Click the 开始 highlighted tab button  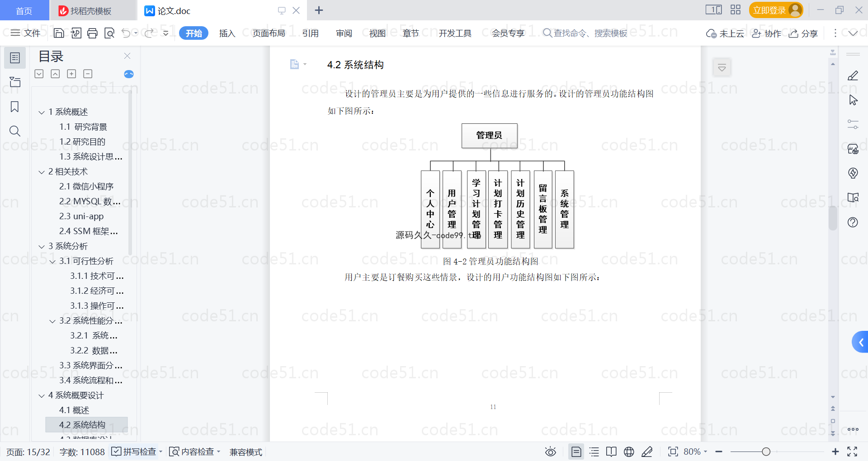pyautogui.click(x=193, y=33)
